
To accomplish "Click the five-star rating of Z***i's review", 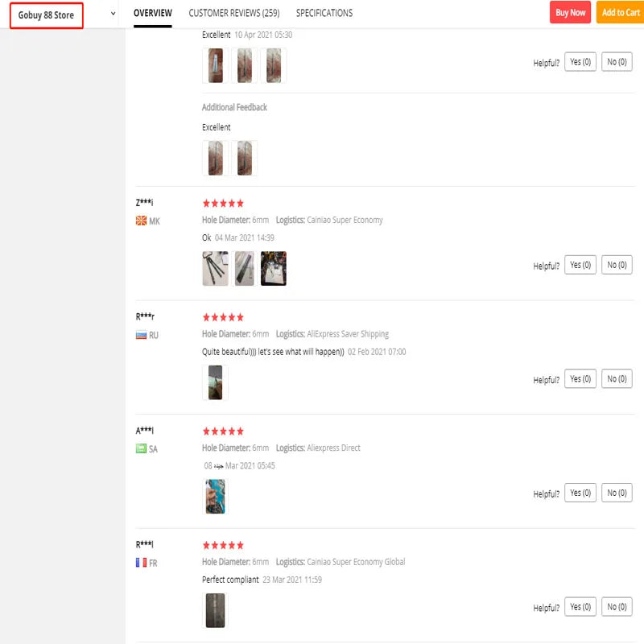I will pos(223,204).
